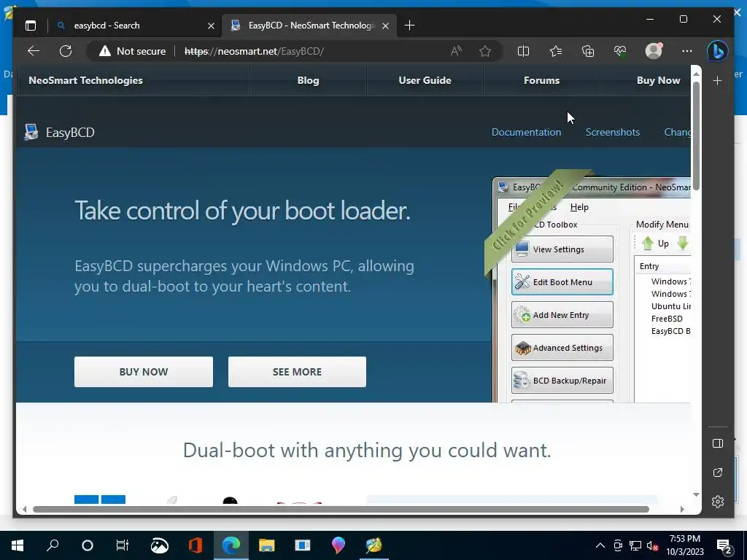Image resolution: width=747 pixels, height=560 pixels.
Task: Click Edit Boot Menu in preview image
Action: click(562, 282)
